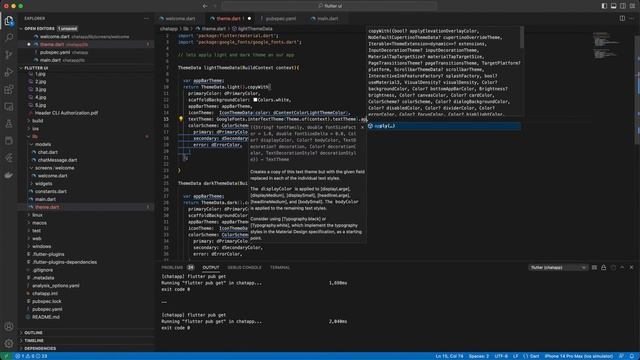Customize layout icon in title bar

(x=632, y=6)
